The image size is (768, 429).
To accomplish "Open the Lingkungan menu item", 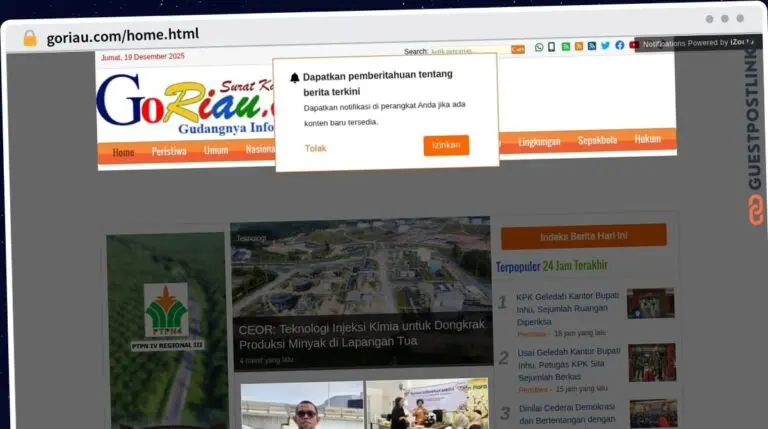I will (539, 142).
